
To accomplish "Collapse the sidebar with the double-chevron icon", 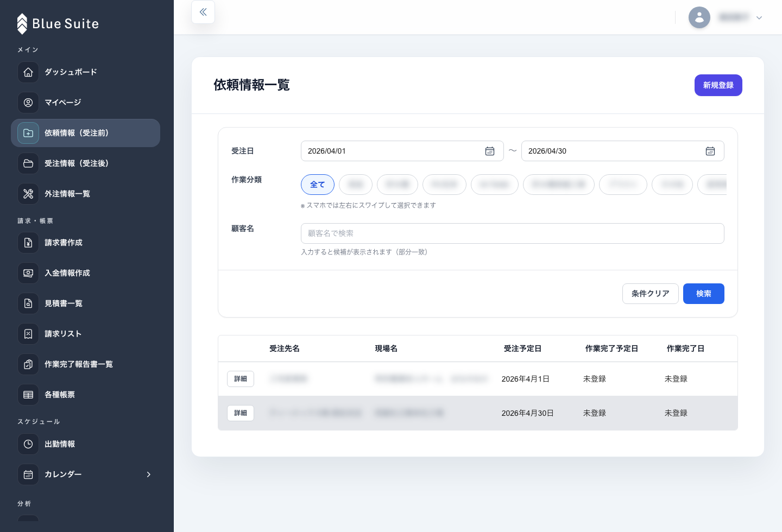I will pos(203,12).
